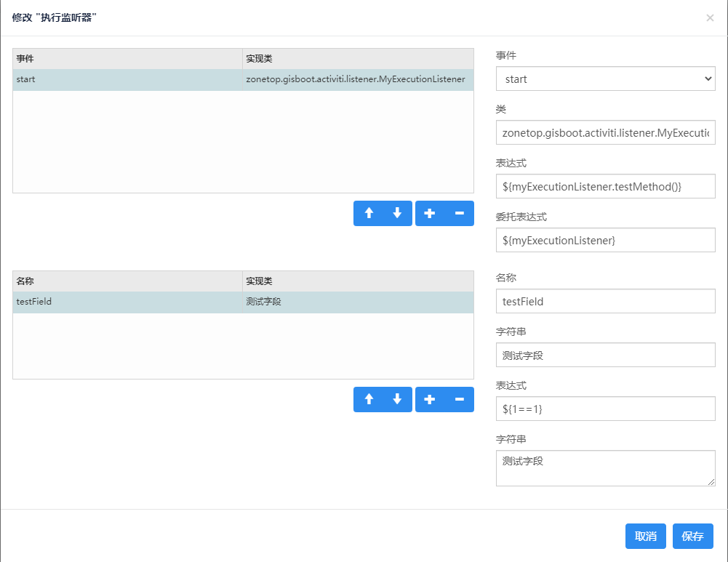Move the testField row up

[369, 399]
